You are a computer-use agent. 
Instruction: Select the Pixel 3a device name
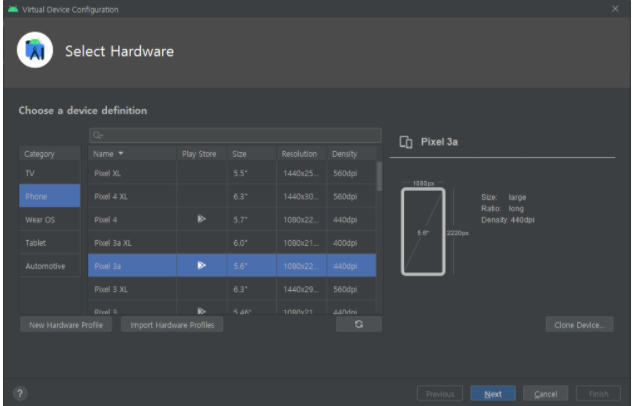click(107, 266)
